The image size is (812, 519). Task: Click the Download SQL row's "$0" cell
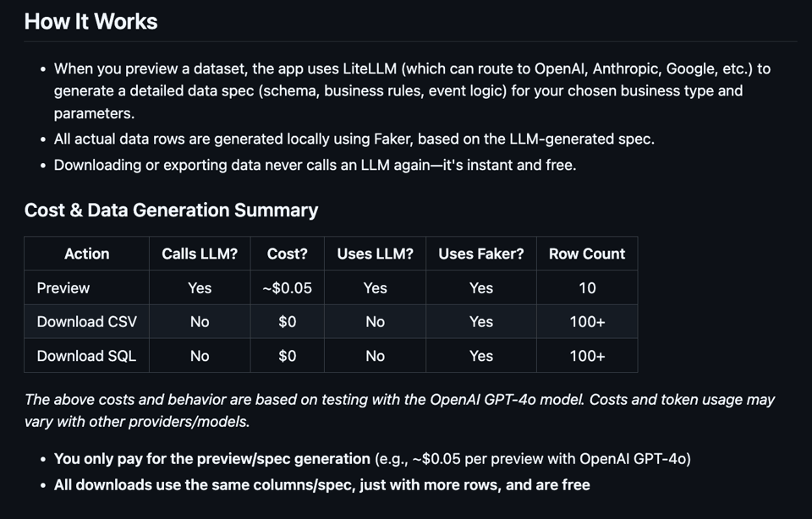pyautogui.click(x=287, y=356)
